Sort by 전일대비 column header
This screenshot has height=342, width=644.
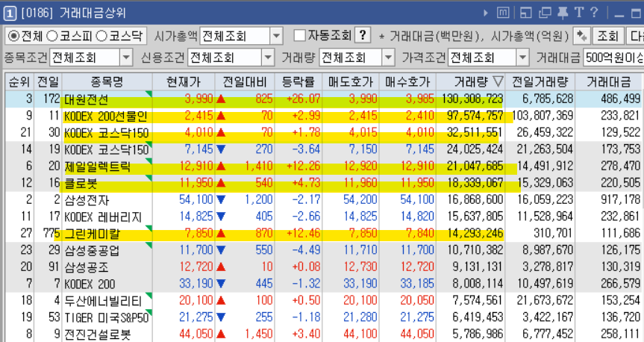point(245,82)
